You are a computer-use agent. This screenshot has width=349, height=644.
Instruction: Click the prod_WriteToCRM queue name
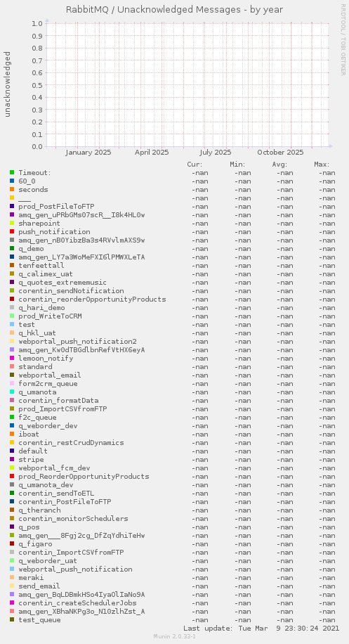pos(50,316)
